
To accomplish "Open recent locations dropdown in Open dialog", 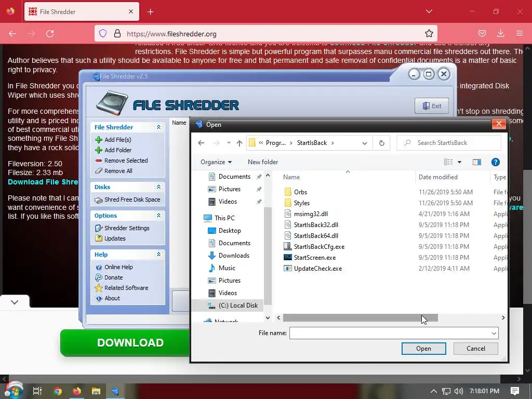I will [x=229, y=143].
